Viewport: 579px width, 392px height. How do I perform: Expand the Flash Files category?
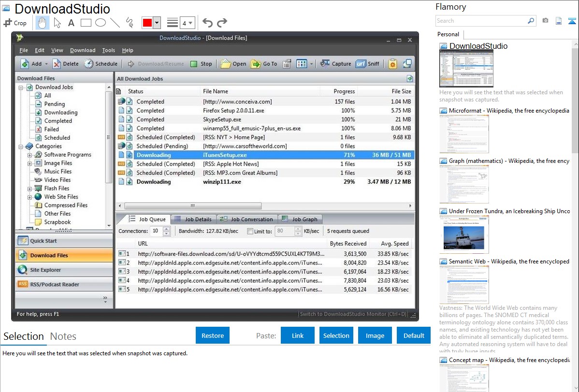29,189
